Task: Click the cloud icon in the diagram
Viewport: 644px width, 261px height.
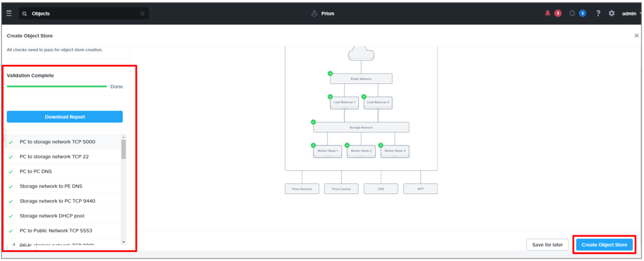Action: click(361, 53)
